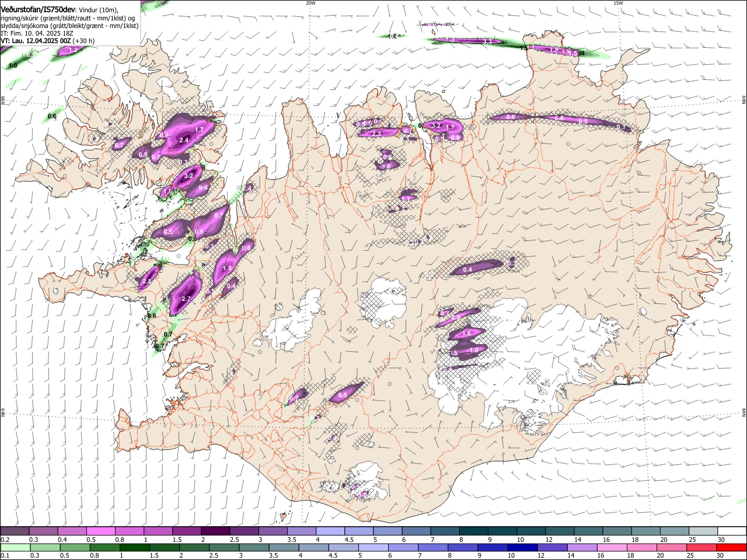Select bottom-row green swatch between 0.8 and 1

104,547
